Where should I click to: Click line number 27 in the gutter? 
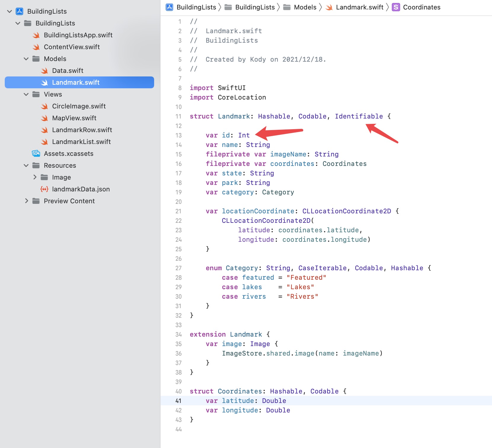(x=178, y=268)
